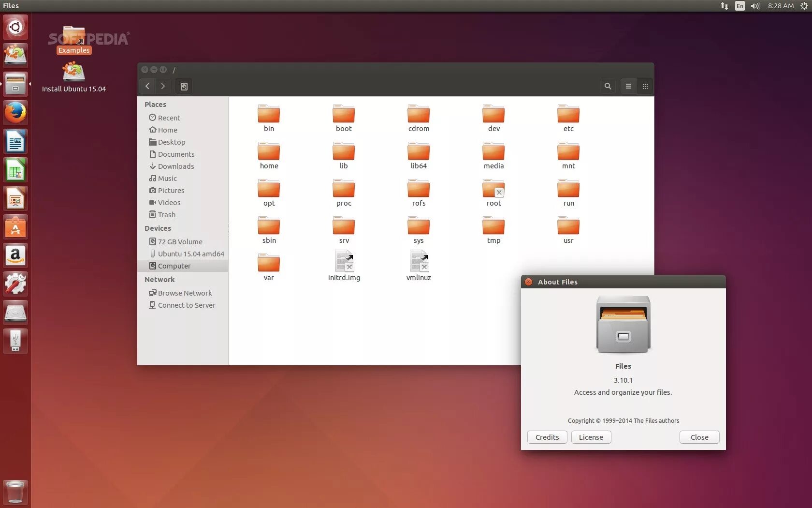Click the Credits button
Screen dimensions: 812x508
click(547, 437)
